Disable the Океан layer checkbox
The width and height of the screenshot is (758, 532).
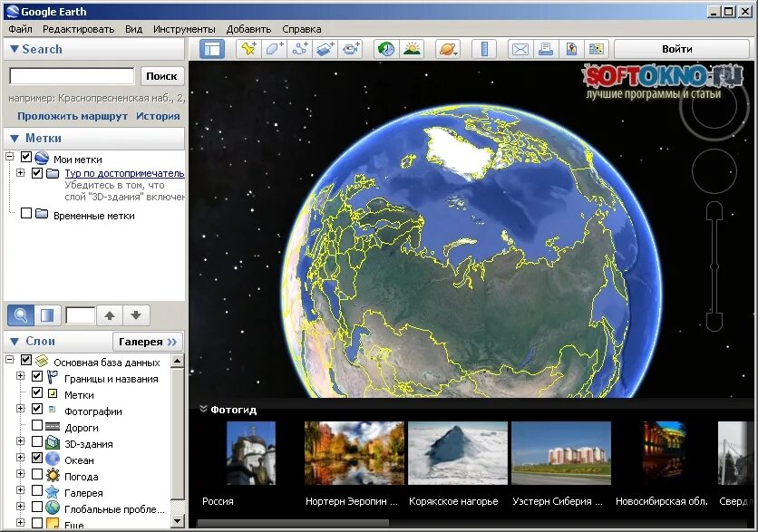coord(37,457)
